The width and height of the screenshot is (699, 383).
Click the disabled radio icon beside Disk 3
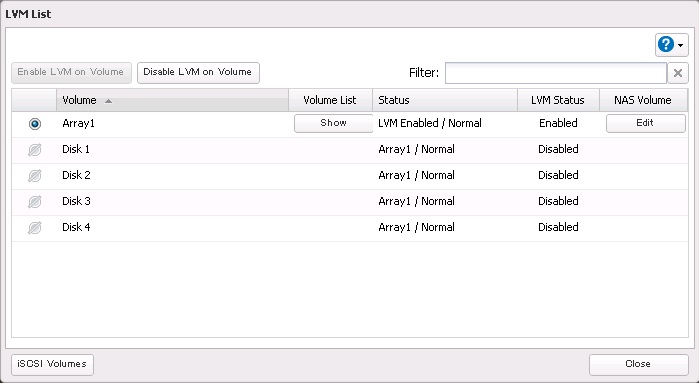(x=34, y=202)
